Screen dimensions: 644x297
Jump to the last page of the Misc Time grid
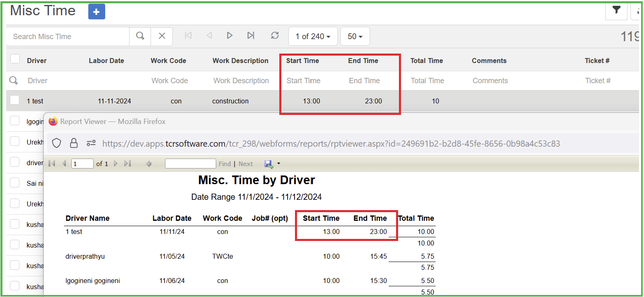point(250,36)
